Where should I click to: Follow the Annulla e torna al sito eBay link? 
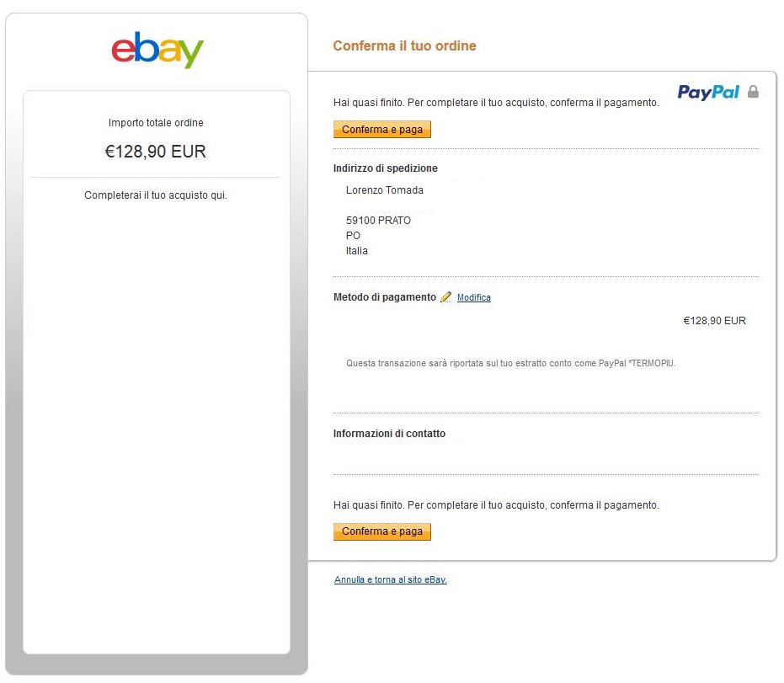[x=390, y=579]
